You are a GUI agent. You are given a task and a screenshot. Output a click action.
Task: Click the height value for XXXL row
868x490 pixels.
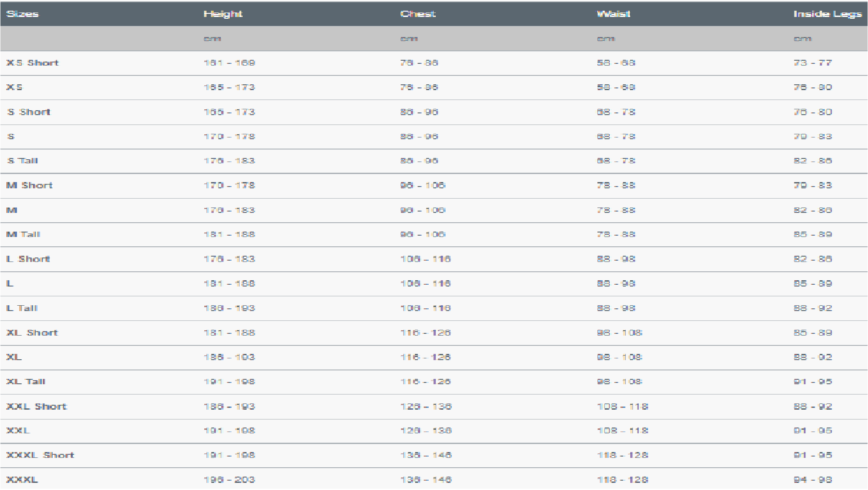229,480
